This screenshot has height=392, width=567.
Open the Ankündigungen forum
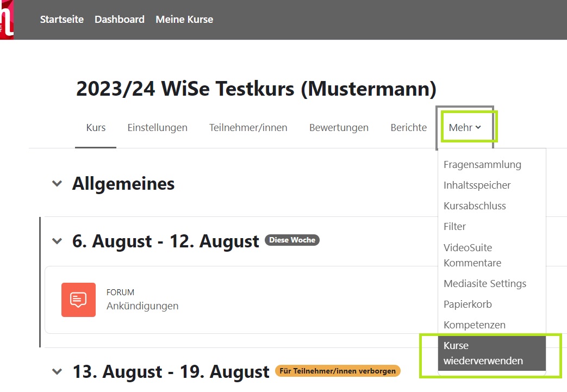142,306
